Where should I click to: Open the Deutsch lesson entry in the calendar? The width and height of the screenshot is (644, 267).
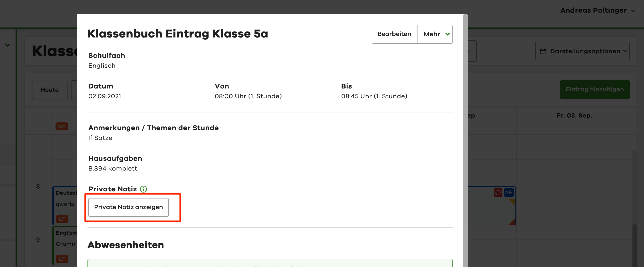pyautogui.click(x=66, y=193)
